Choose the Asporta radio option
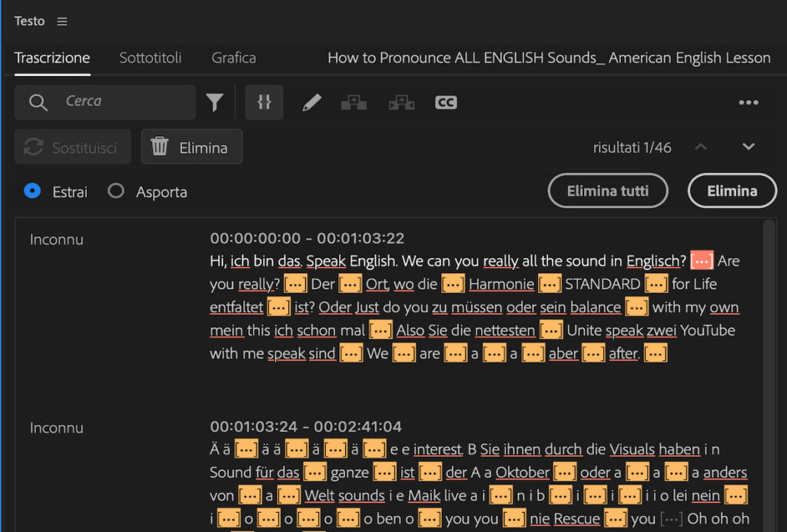The image size is (787, 532). tap(116, 192)
